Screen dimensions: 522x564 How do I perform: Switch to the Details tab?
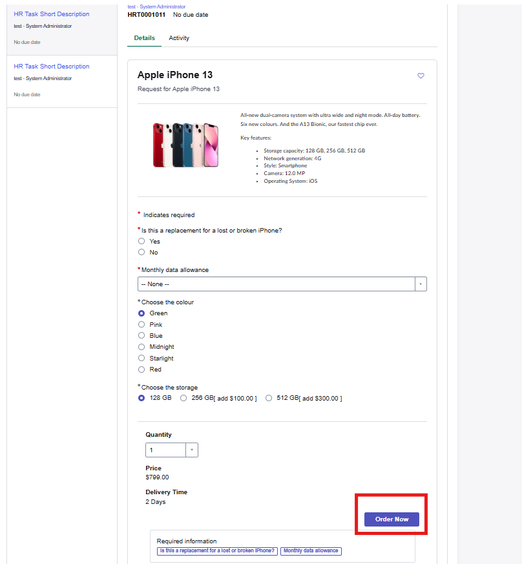click(144, 38)
